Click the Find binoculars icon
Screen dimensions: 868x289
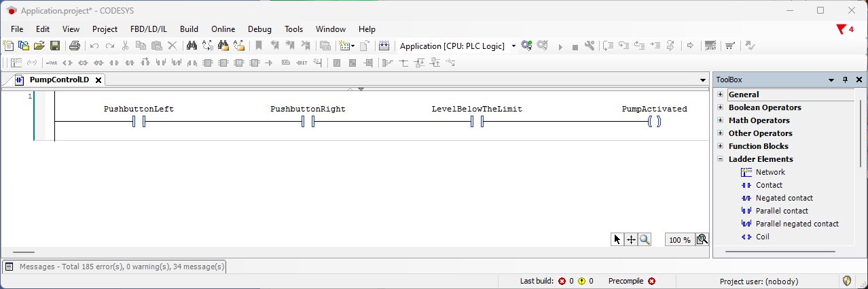pyautogui.click(x=192, y=46)
